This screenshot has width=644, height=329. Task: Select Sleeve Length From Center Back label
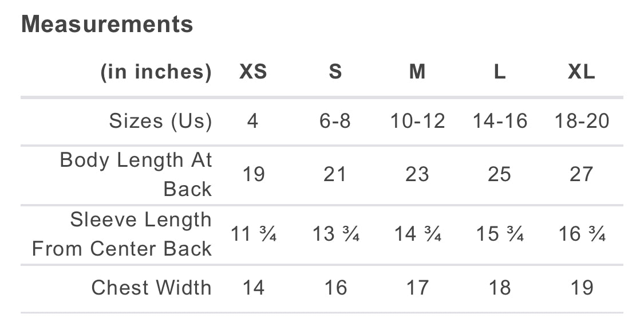click(122, 234)
